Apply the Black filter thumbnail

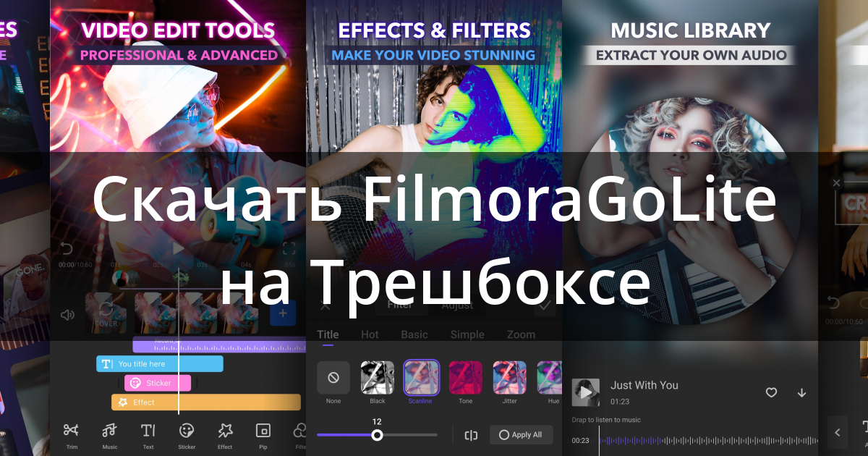click(378, 377)
